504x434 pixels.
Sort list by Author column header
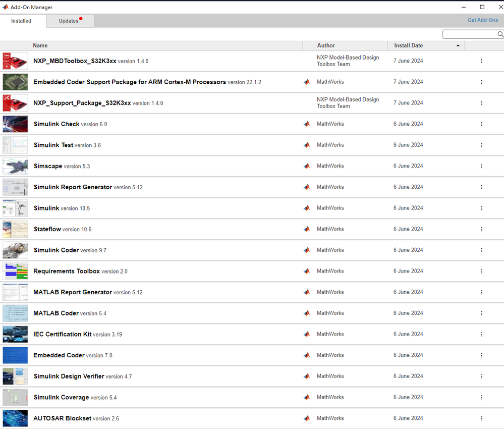click(326, 45)
